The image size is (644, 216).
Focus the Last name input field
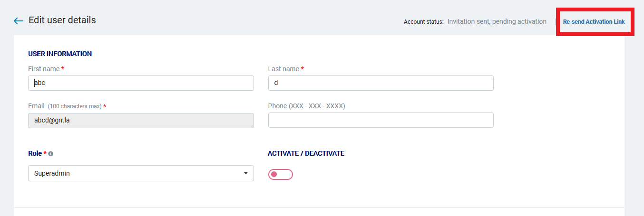pos(381,83)
